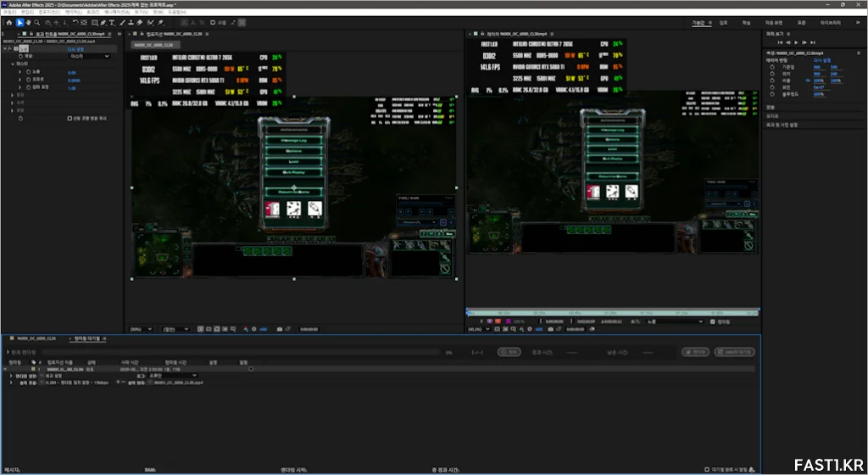Select the Puppet Pin tool

160,23
